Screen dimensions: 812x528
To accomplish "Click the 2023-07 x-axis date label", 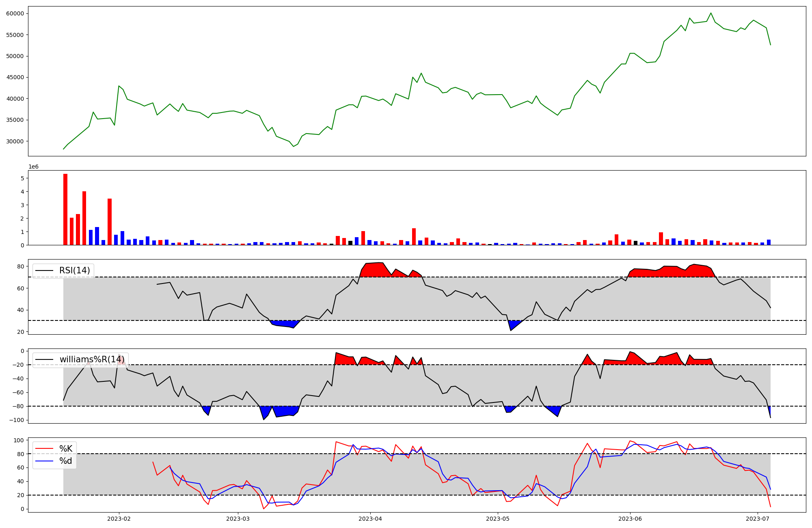I will pyautogui.click(x=758, y=519).
